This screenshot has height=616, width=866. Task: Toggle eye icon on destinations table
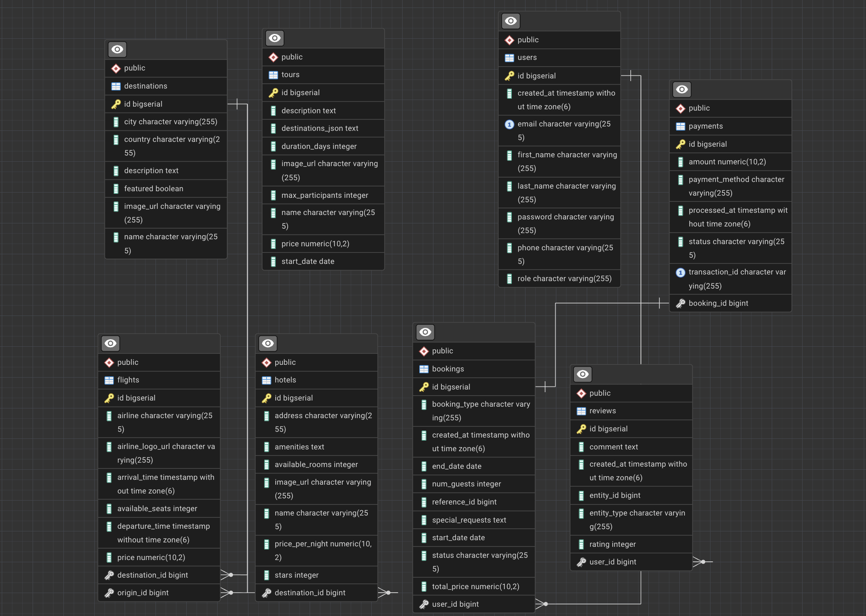coord(117,49)
